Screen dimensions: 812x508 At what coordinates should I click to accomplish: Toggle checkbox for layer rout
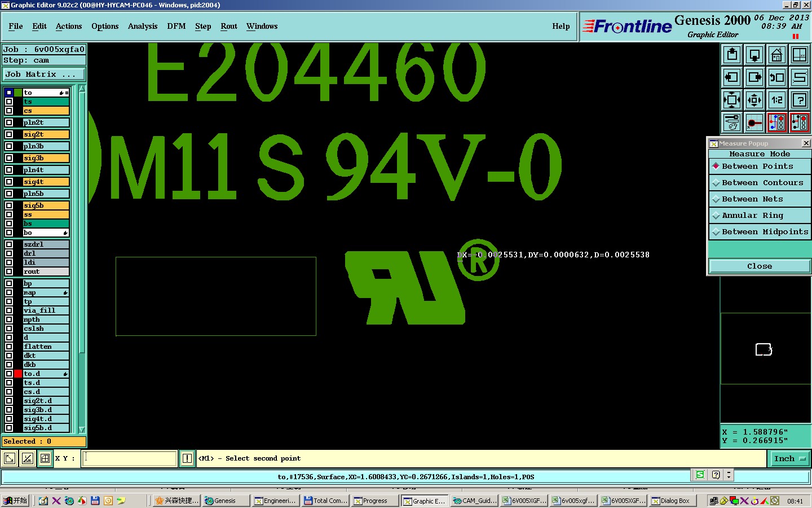pos(9,271)
